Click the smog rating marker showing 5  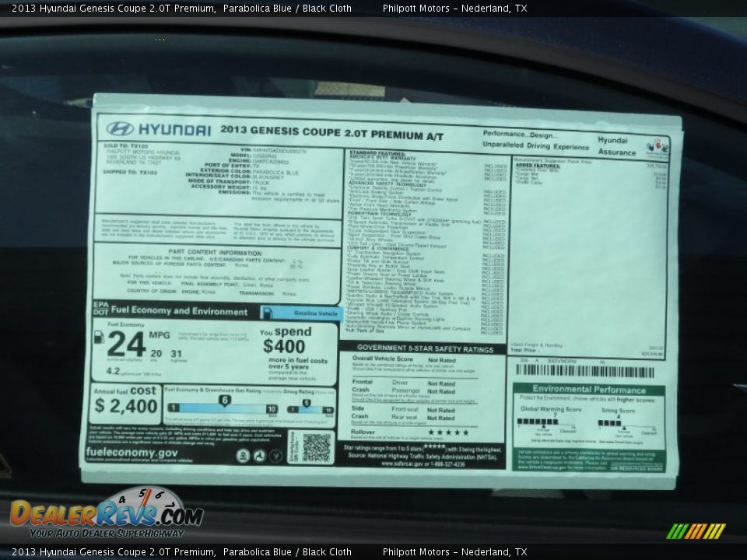coord(307,404)
